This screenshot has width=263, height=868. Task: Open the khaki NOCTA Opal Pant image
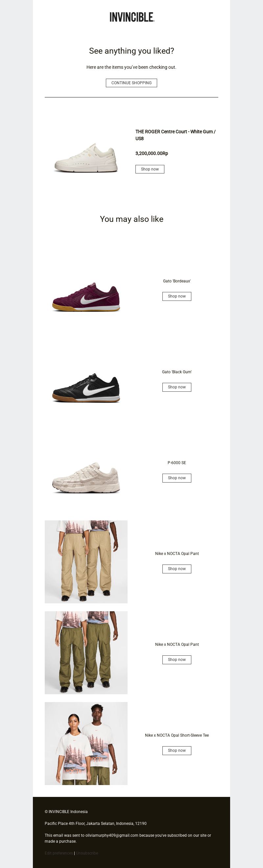(86, 562)
